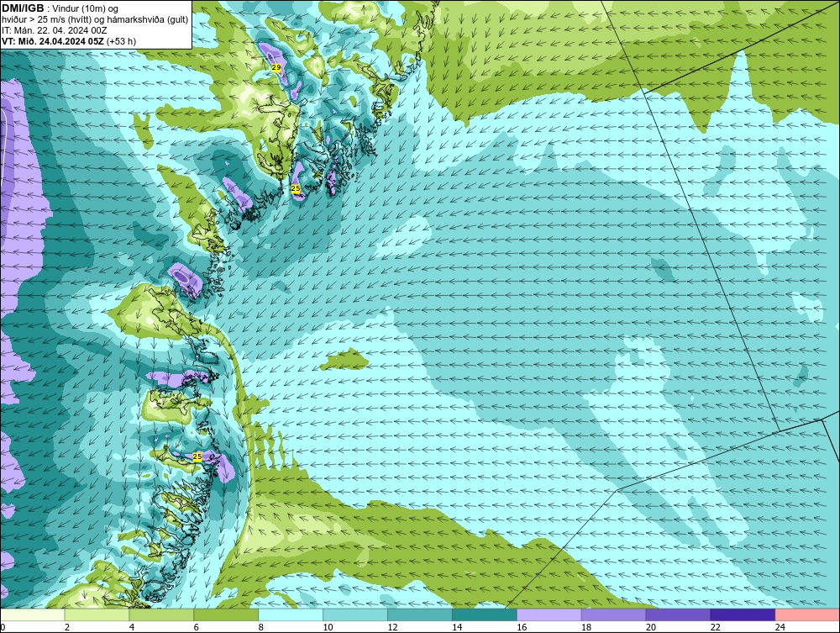Viewport: 840px width, 633px height.
Task: Click the legend scale number "12"
Action: (x=392, y=627)
